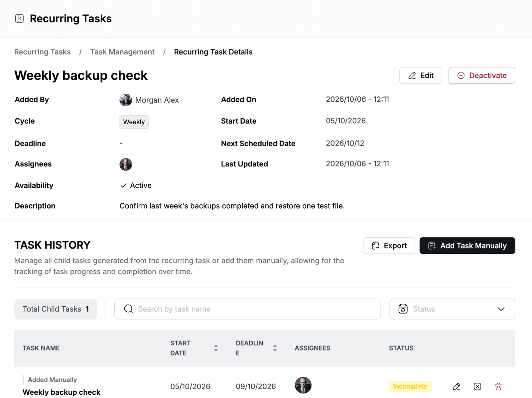This screenshot has width=532, height=398.
Task: Collapse sidebar using panel toggle icon
Action: pos(19,19)
